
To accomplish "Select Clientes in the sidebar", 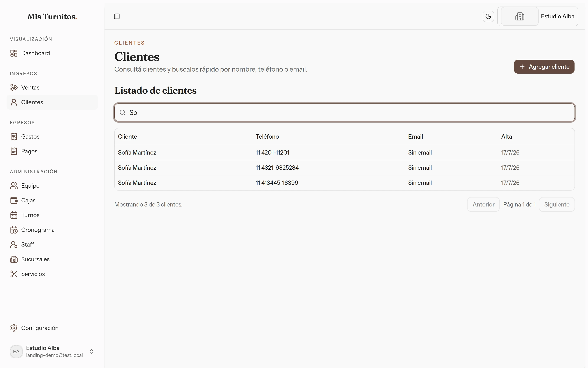I will 52,102.
